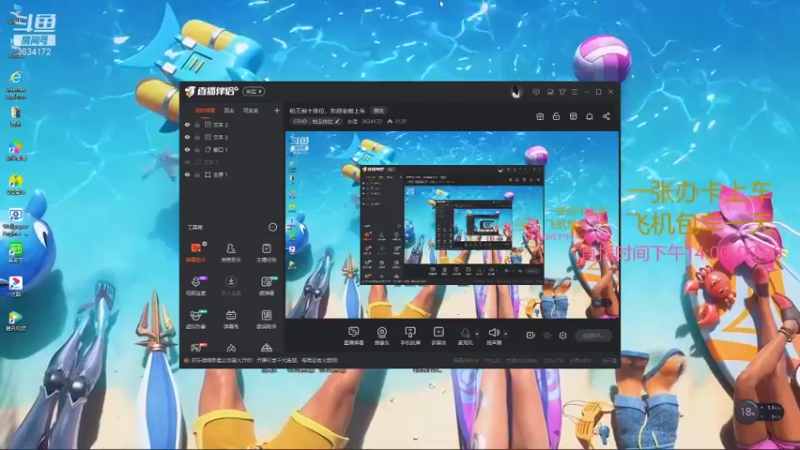
Task: Open the toolbox tool with red HOT badge
Action: 196,348
